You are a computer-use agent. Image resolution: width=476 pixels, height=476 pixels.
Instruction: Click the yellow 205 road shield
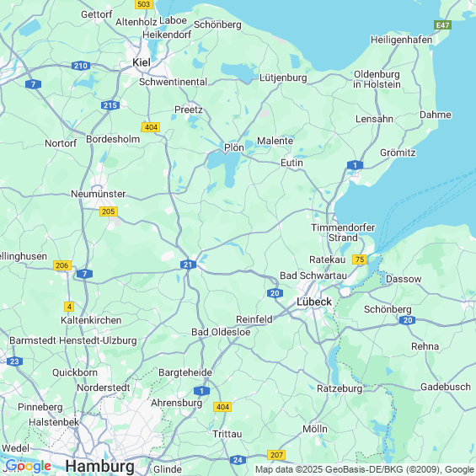click(x=109, y=211)
